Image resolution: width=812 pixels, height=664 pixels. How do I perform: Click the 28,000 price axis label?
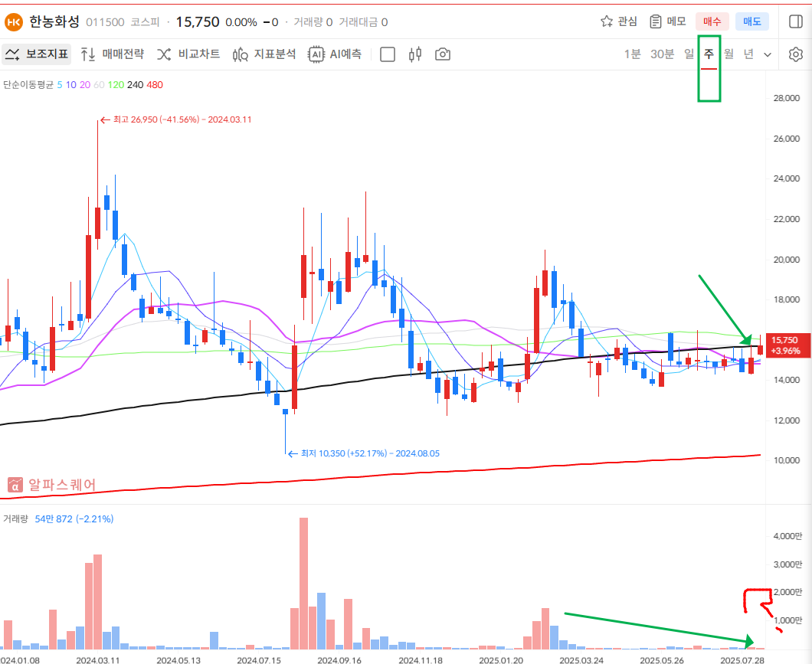786,98
